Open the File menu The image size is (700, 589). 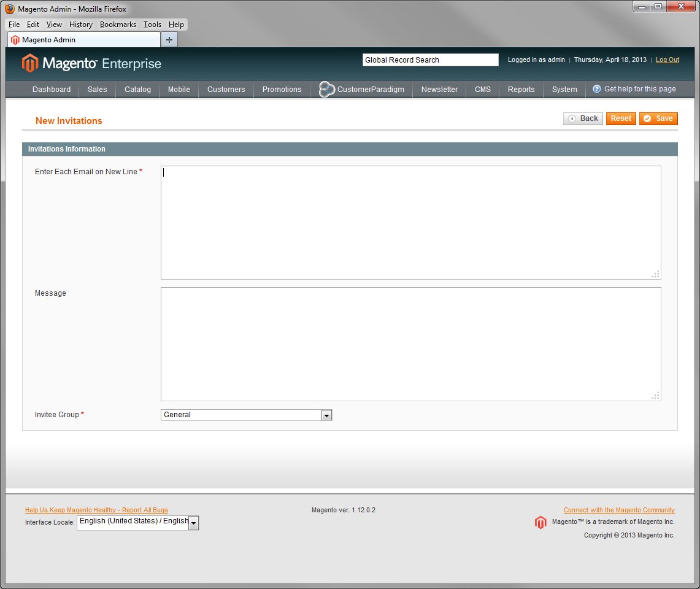pos(14,25)
